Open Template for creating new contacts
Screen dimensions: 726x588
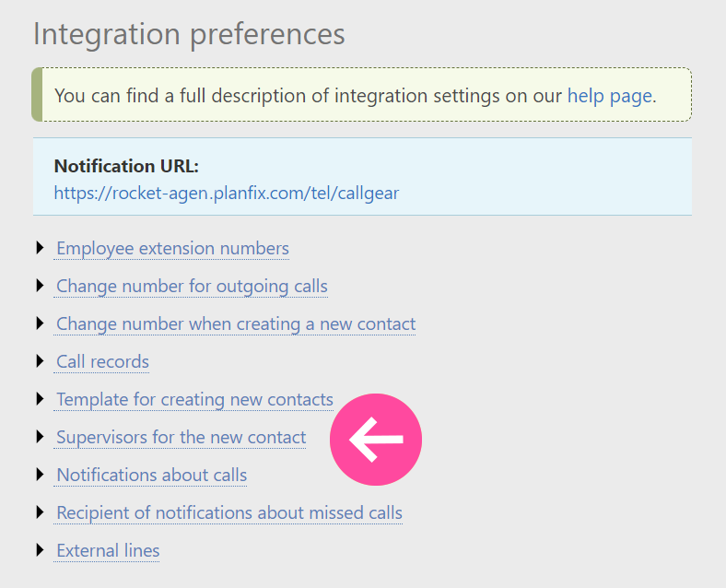point(195,400)
